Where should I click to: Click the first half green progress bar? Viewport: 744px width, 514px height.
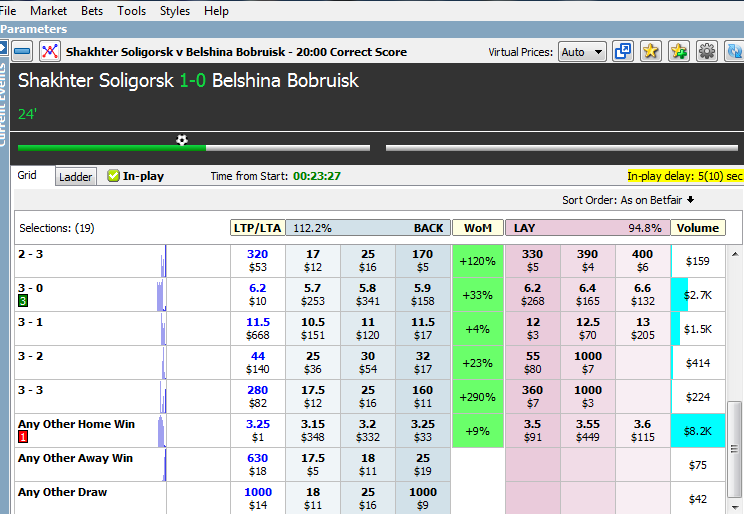(x=112, y=148)
